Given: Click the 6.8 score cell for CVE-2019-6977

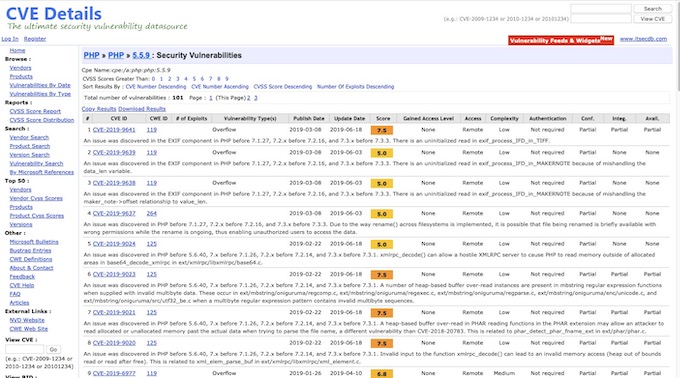Looking at the screenshot, I should pyautogui.click(x=382, y=374).
